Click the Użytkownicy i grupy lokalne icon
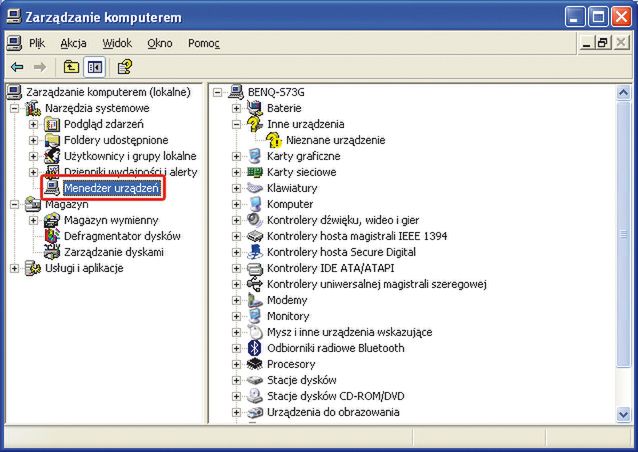 coord(52,156)
